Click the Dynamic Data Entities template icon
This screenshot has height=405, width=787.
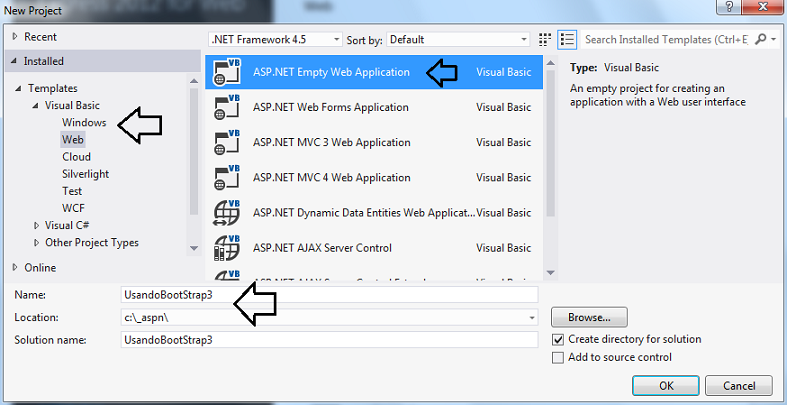[x=227, y=213]
